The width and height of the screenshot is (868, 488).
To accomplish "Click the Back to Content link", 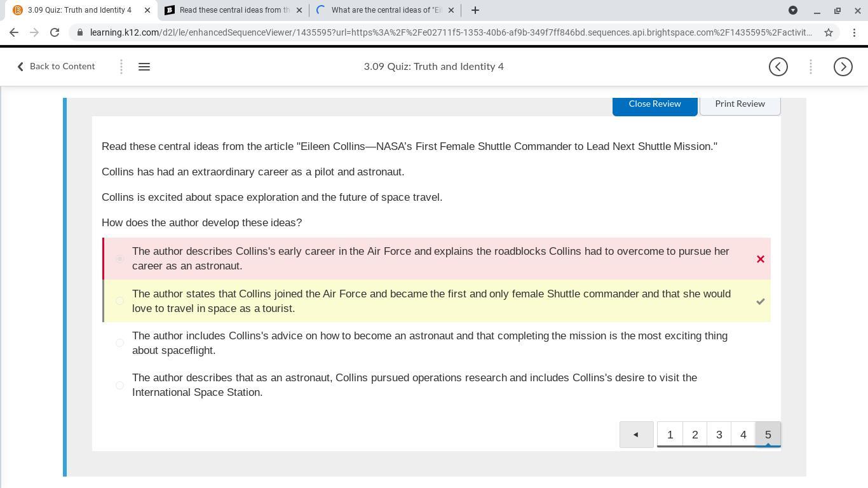I will [x=56, y=67].
